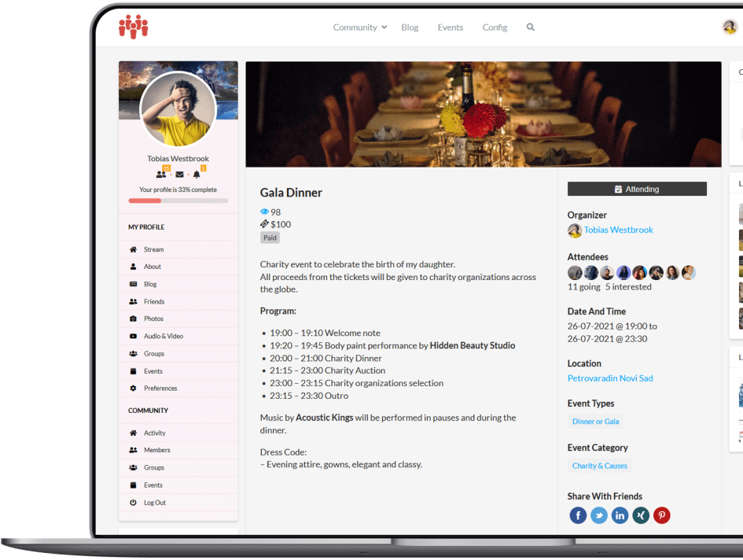Open Groups in the Community menu
The width and height of the screenshot is (743, 560).
[178, 467]
